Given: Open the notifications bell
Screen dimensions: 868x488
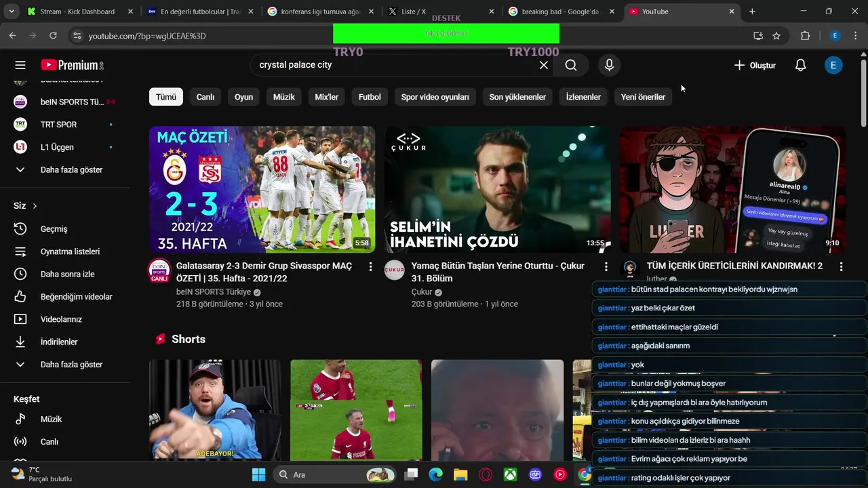Looking at the screenshot, I should tap(800, 65).
